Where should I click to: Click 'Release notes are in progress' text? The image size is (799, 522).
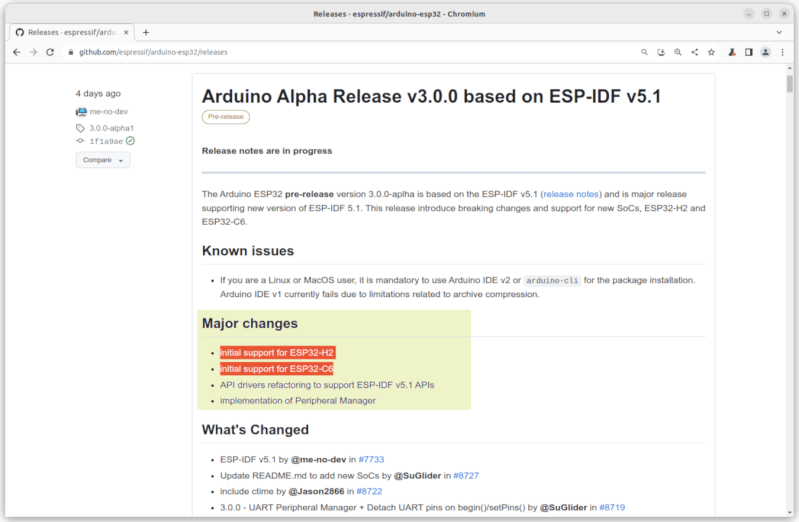(x=267, y=151)
